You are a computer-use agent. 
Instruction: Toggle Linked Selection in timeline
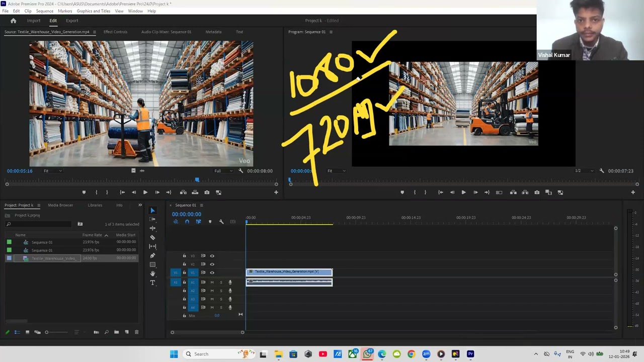point(198,222)
